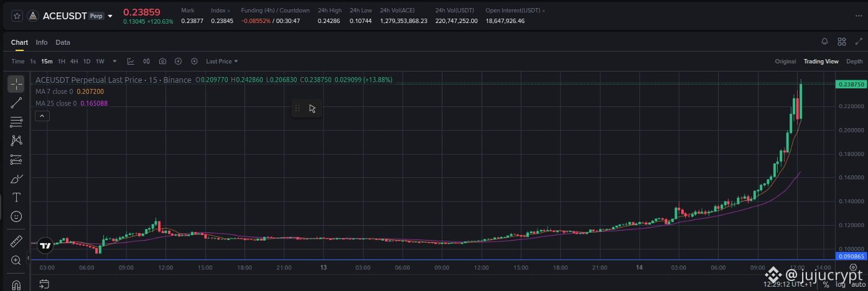Select the 1W interval
The height and width of the screenshot is (291, 868).
pyautogui.click(x=100, y=62)
